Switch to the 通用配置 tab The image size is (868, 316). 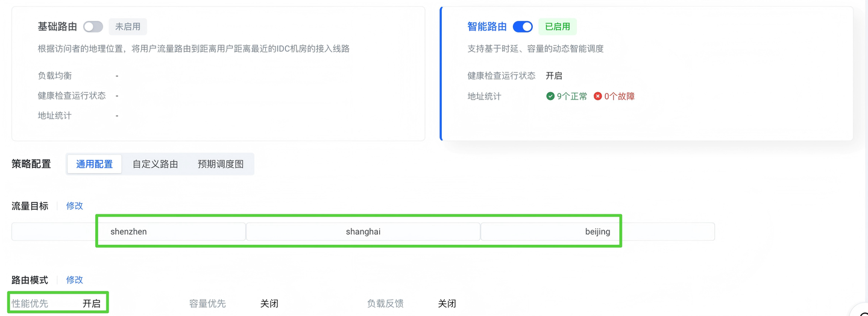click(x=94, y=164)
